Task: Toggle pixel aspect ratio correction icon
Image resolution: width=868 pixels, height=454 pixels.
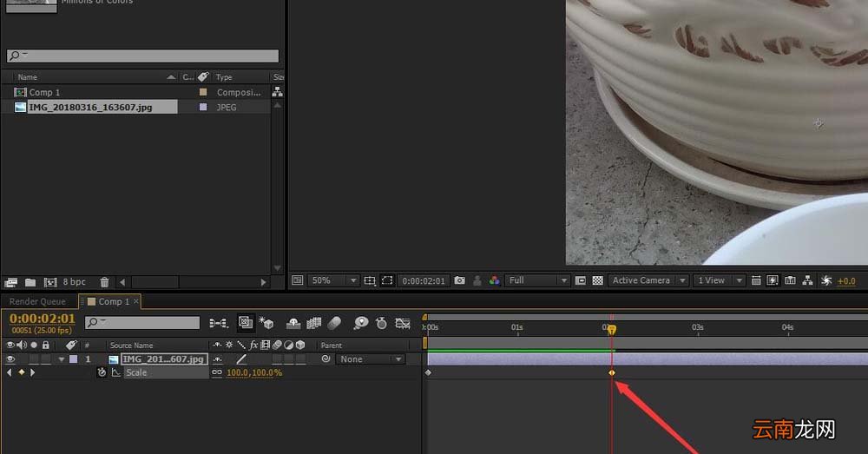Action: [756, 280]
